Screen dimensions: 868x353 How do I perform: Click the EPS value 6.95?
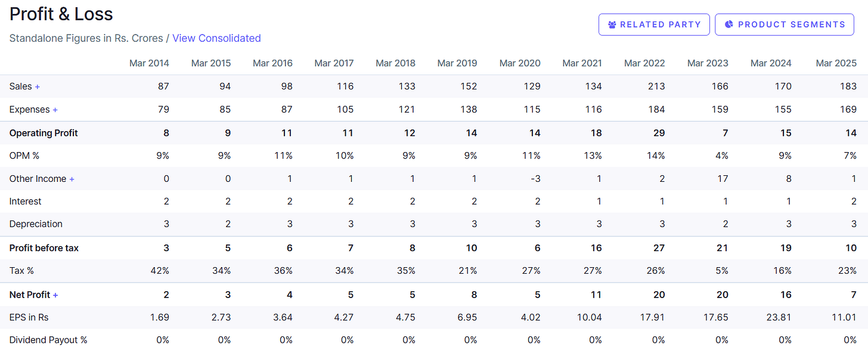point(467,317)
